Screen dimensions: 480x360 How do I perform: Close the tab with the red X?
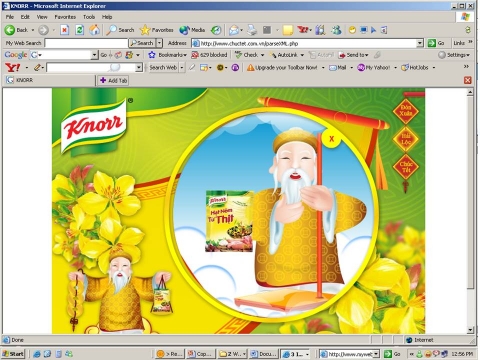[x=468, y=80]
